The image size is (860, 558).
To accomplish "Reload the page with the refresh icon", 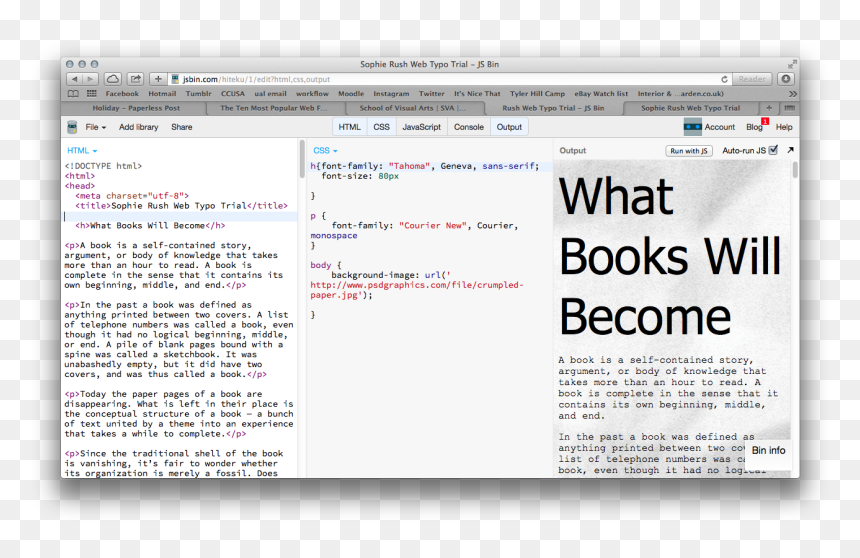I will tap(724, 79).
